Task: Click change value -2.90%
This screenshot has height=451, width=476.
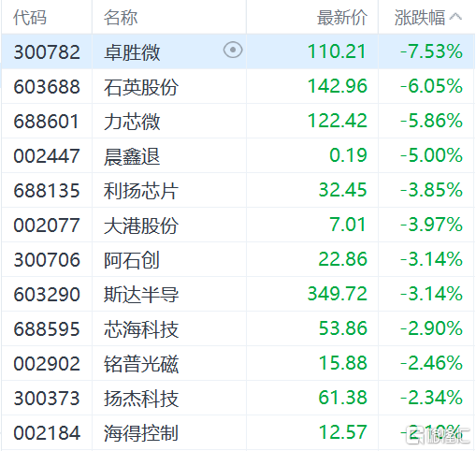Action: point(431,328)
